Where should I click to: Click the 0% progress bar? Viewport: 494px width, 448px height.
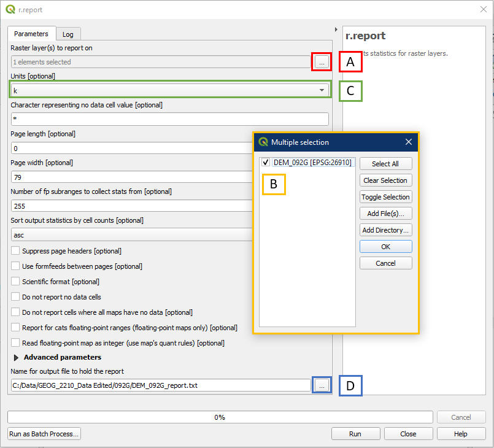pyautogui.click(x=219, y=417)
